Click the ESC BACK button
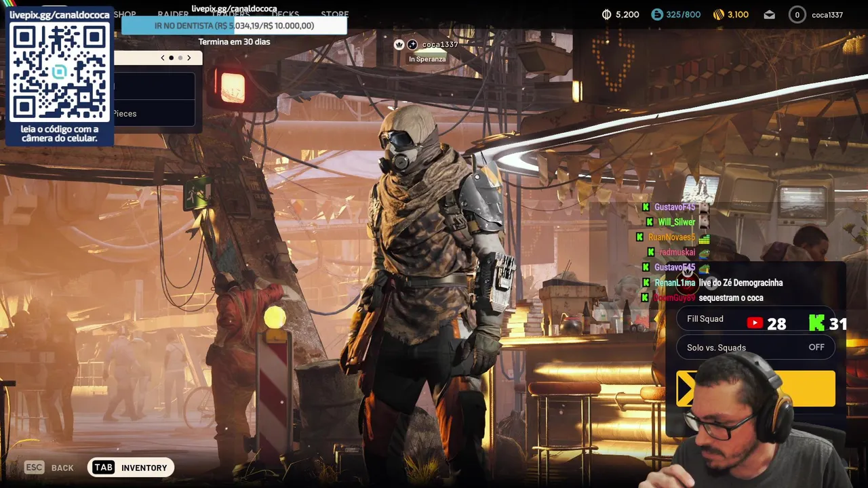Screen dimensions: 868x488 pos(49,468)
